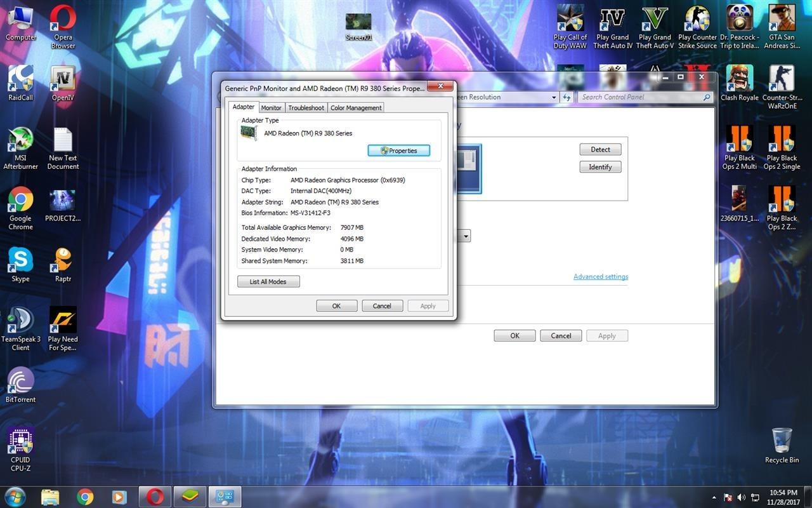Open BlueStacks from the taskbar
This screenshot has width=812, height=508.
(190, 497)
